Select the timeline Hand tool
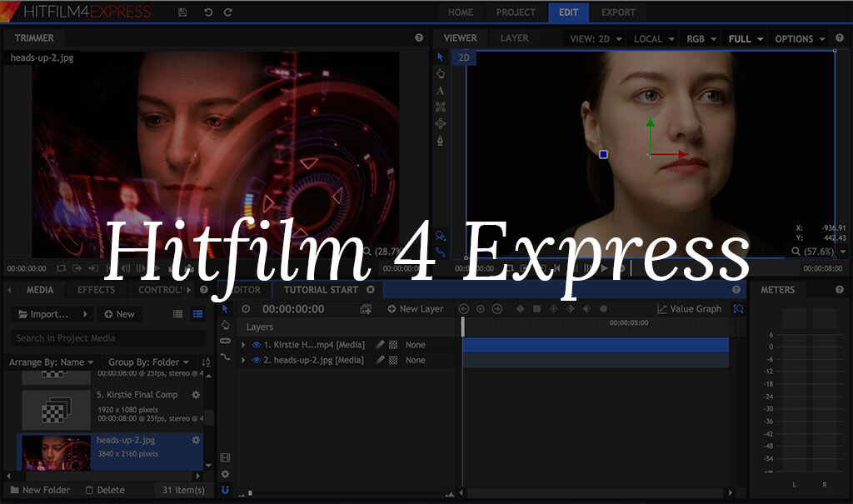This screenshot has height=504, width=853. (x=225, y=325)
